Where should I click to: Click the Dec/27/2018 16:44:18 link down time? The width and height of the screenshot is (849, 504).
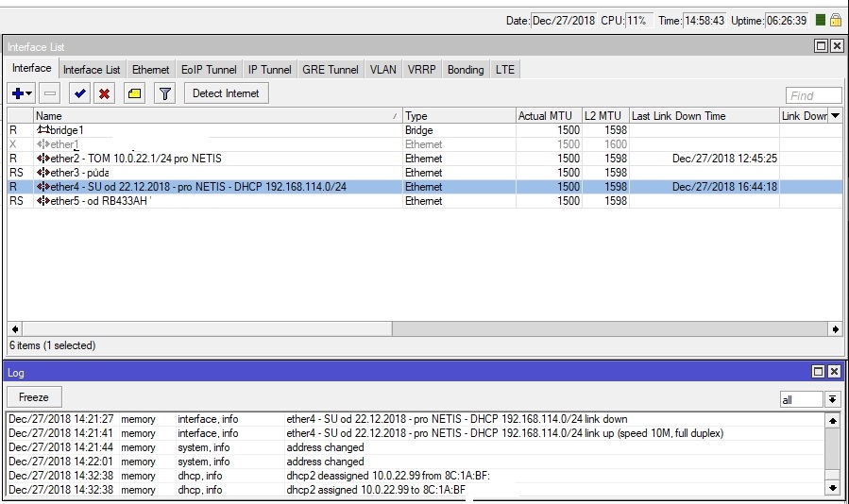[724, 186]
